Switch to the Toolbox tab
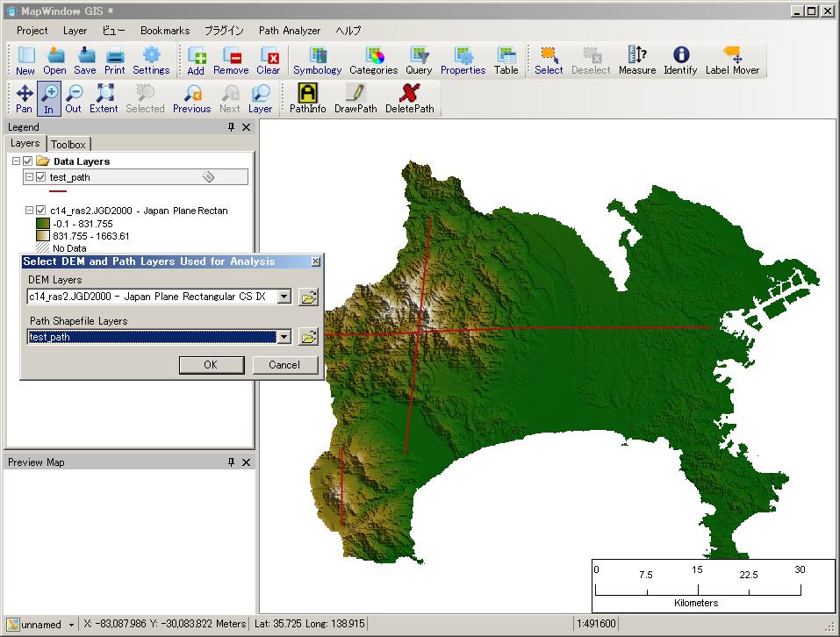840x637 pixels. [68, 144]
